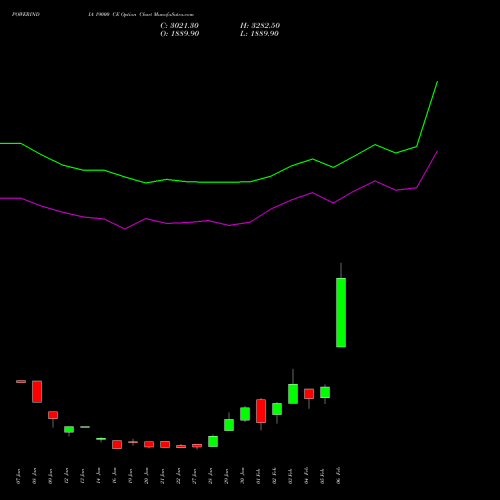Select the green candlestick for 29 Jan
The image size is (500, 500).
pyautogui.click(x=229, y=425)
